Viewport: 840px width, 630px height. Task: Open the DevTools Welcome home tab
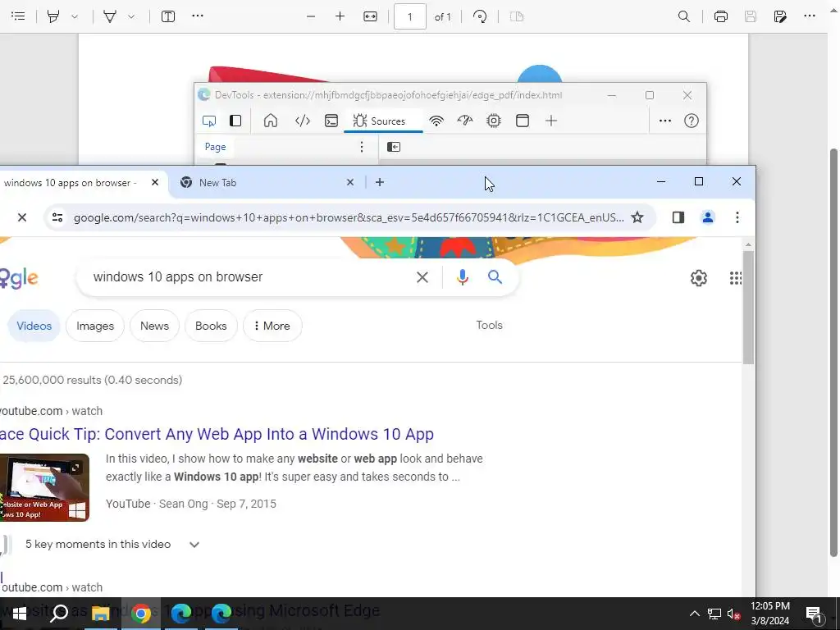click(x=271, y=121)
